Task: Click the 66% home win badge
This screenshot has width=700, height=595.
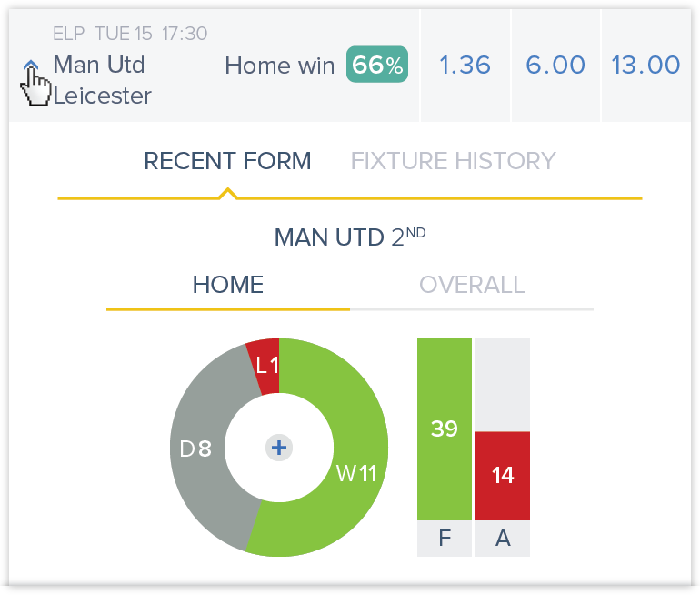Action: [377, 65]
